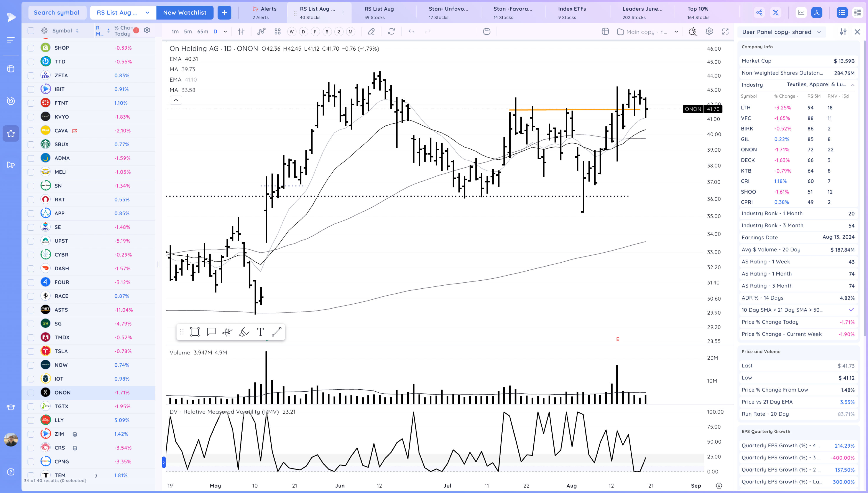Select the 65m timeframe button

(202, 31)
